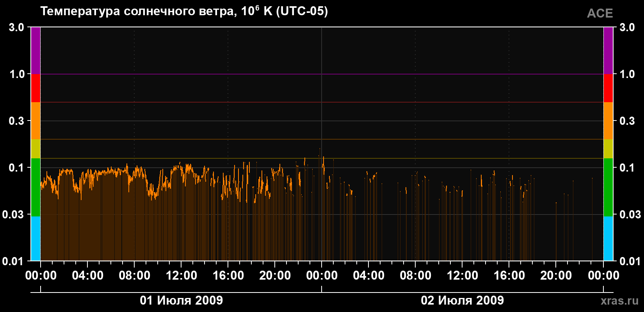Click the chart title about solar wind temperature
The image size is (644, 312).
[184, 11]
